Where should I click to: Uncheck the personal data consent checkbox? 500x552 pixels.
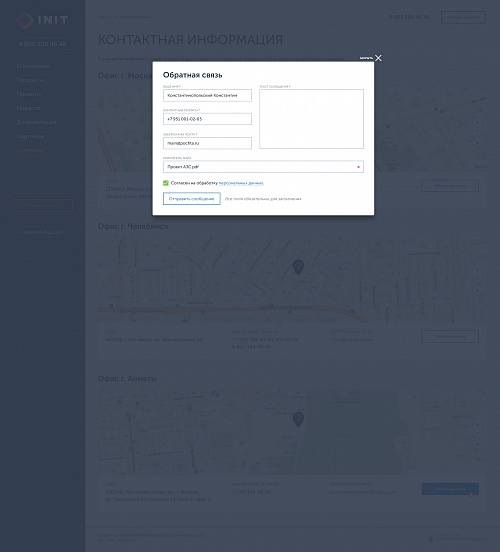(x=166, y=183)
